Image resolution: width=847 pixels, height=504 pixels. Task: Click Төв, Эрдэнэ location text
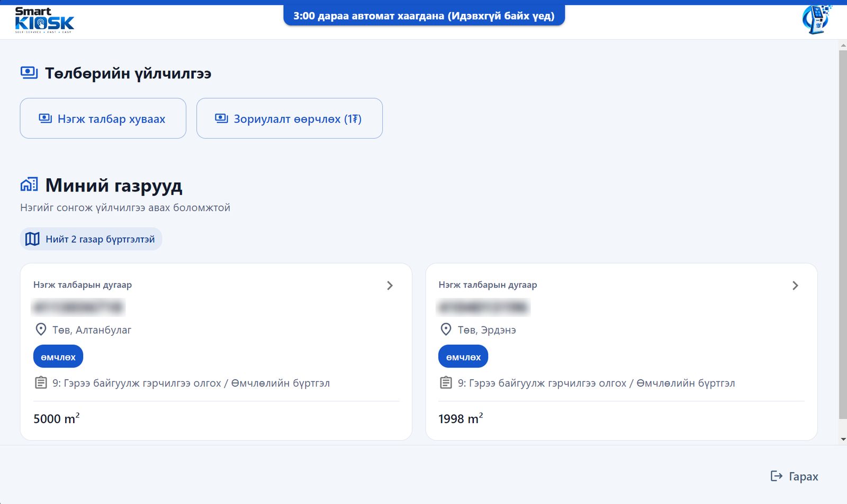(x=487, y=330)
